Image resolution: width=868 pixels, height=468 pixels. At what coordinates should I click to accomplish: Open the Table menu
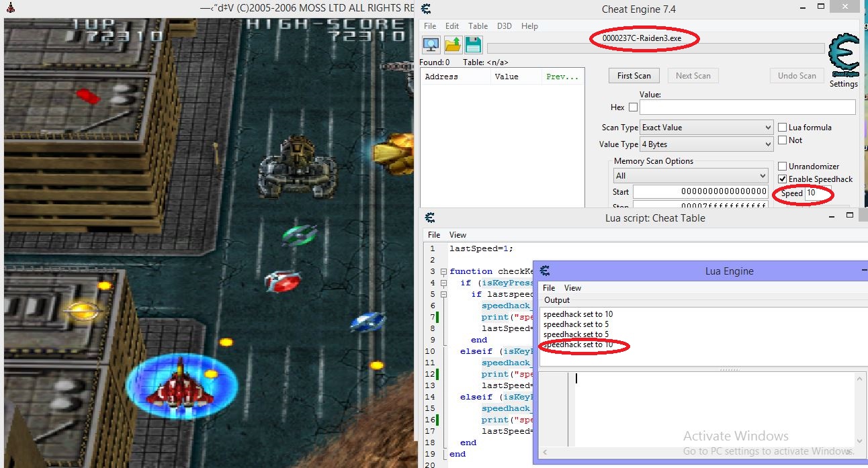click(x=478, y=26)
